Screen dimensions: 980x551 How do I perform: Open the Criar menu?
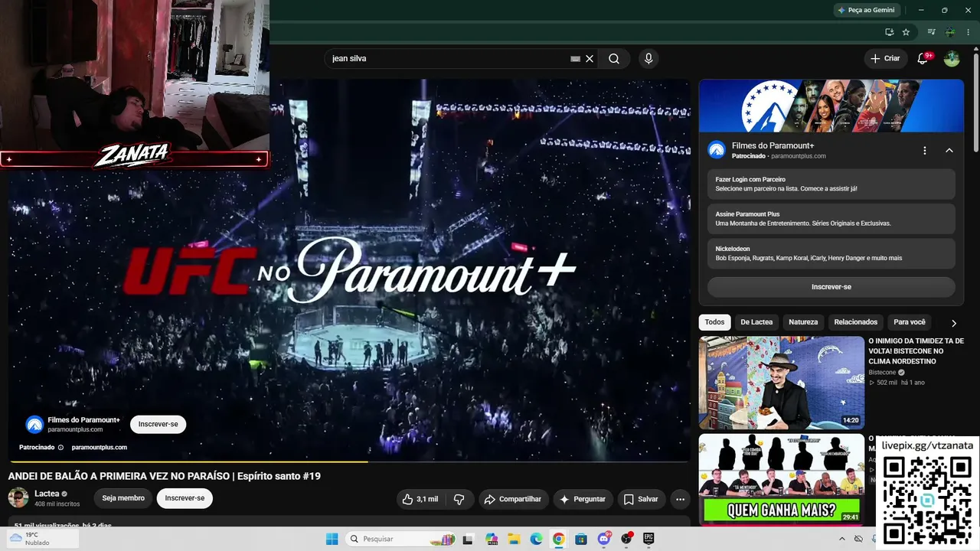click(x=885, y=58)
